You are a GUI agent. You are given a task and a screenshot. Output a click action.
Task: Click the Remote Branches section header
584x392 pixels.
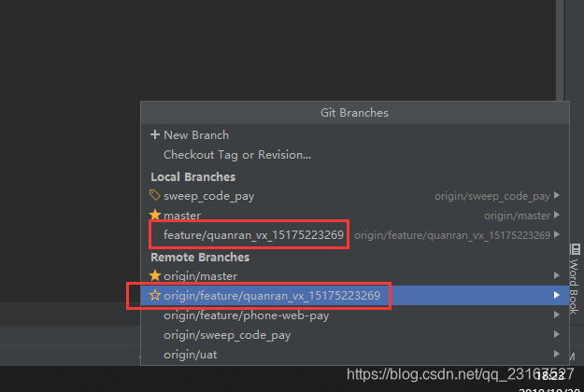click(x=200, y=257)
